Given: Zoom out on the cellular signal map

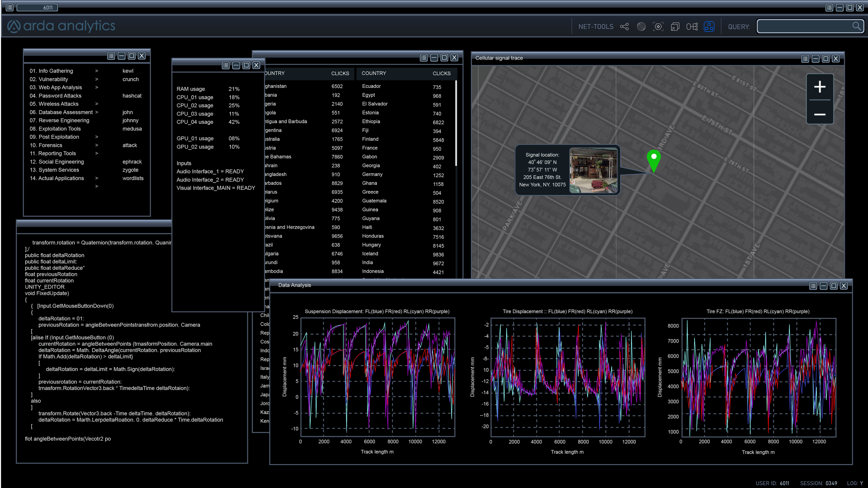Looking at the screenshot, I should [x=820, y=114].
